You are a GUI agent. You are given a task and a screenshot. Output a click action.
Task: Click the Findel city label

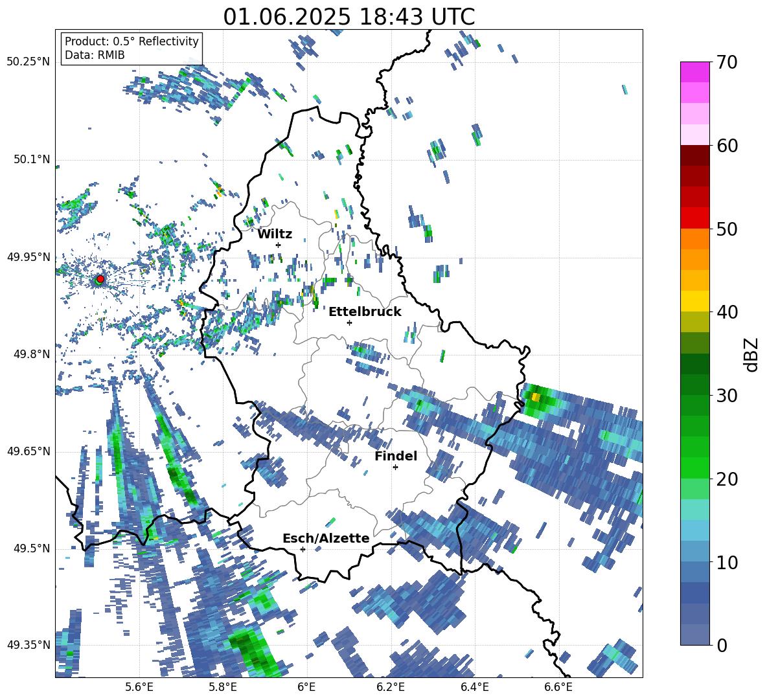point(396,456)
